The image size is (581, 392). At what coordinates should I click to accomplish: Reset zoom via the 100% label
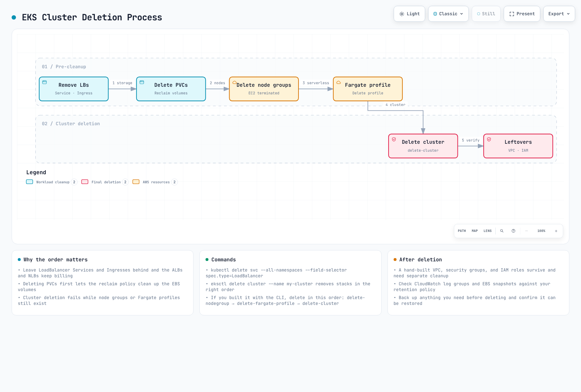[541, 231]
